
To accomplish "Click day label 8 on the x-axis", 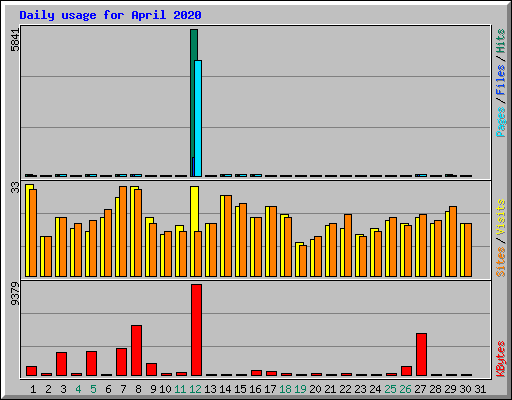I will [x=138, y=389].
